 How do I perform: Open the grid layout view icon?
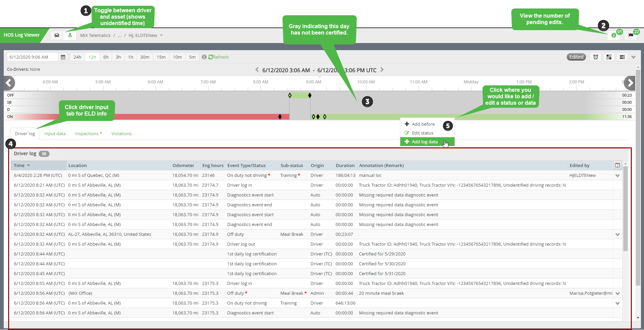point(609,57)
